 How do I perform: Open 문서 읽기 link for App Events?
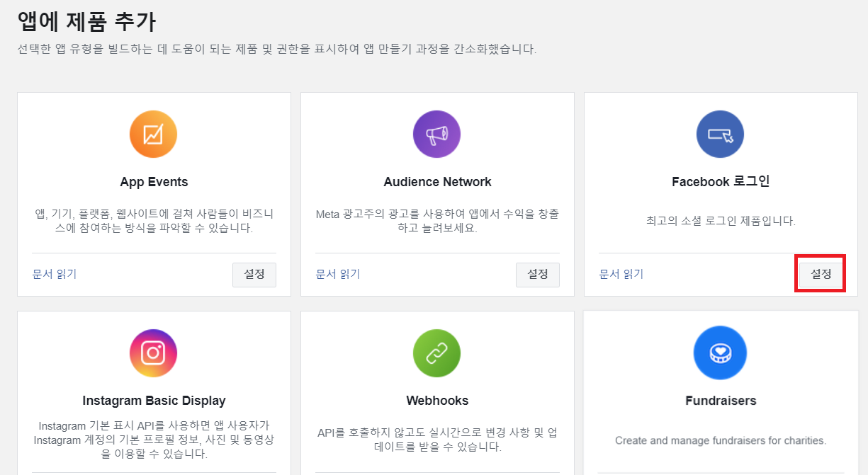point(55,274)
